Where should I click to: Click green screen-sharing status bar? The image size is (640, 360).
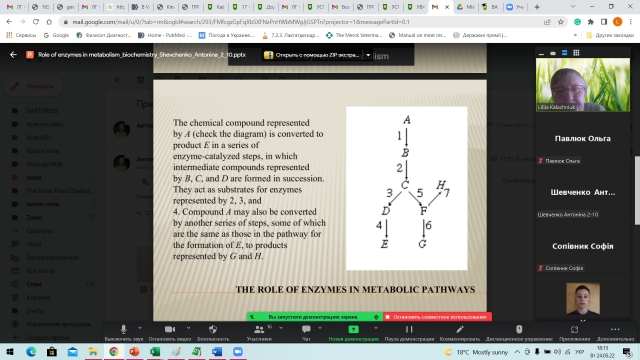314,317
